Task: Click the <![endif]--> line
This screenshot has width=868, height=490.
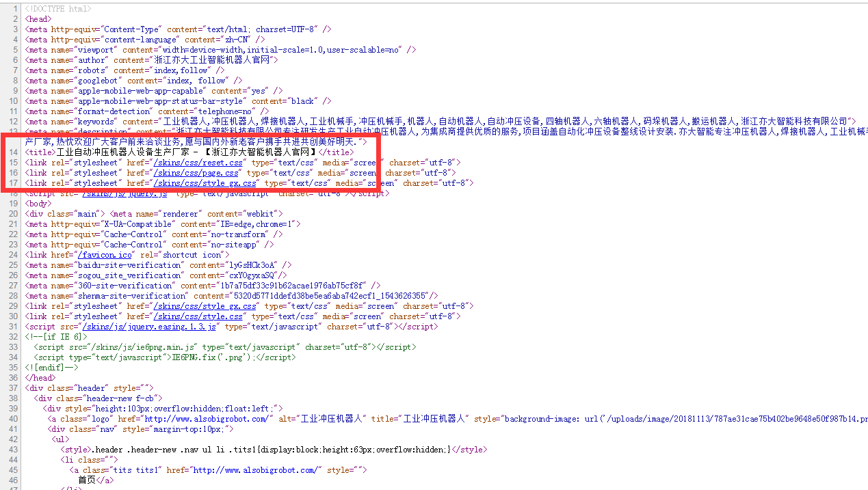Action: coord(51,368)
